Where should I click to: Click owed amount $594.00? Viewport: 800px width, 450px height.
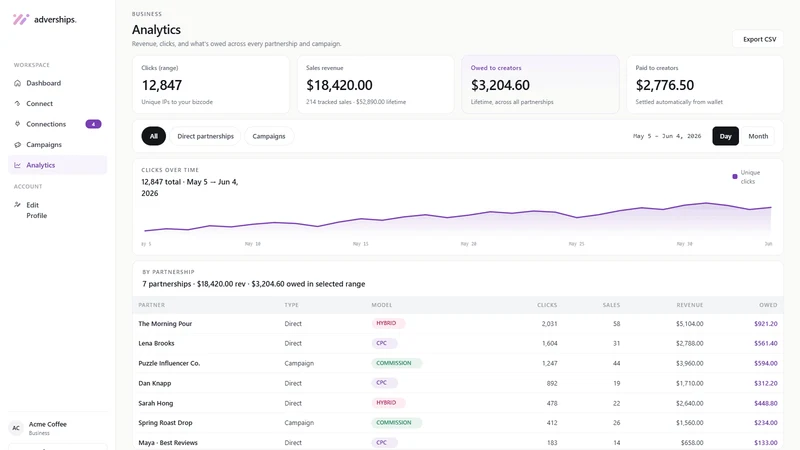click(766, 363)
